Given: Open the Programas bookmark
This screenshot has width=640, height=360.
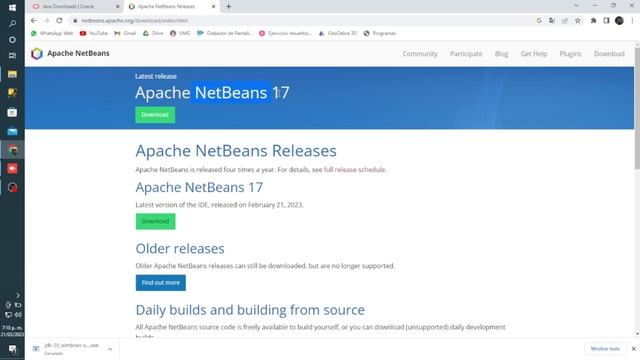Looking at the screenshot, I should point(380,33).
